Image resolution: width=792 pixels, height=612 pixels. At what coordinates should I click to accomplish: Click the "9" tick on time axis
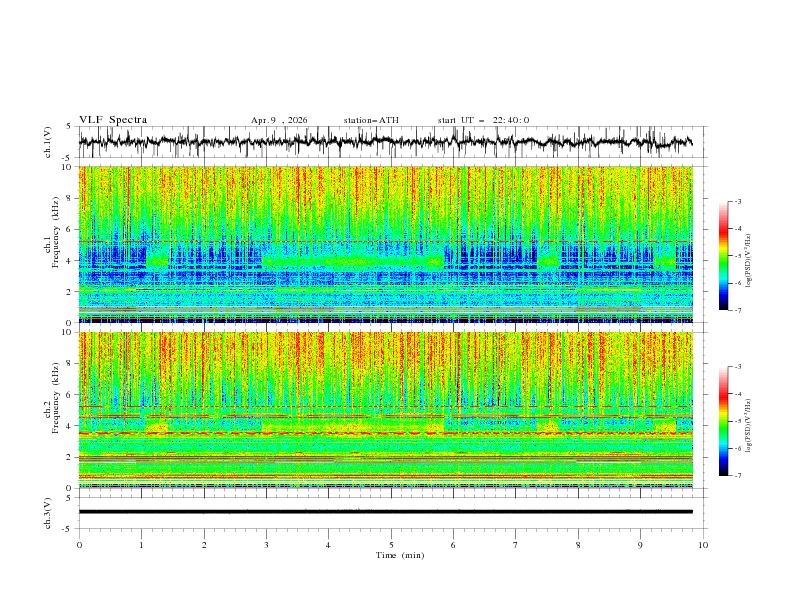pos(640,545)
